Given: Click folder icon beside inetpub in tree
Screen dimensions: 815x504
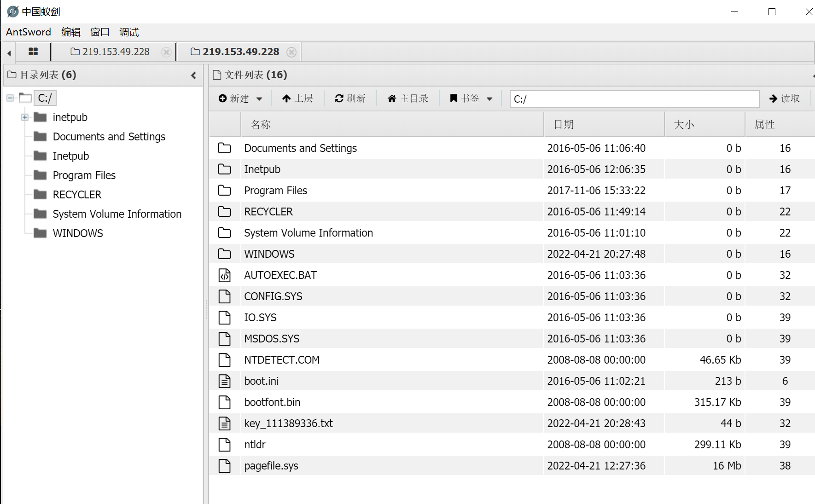Looking at the screenshot, I should [x=41, y=117].
